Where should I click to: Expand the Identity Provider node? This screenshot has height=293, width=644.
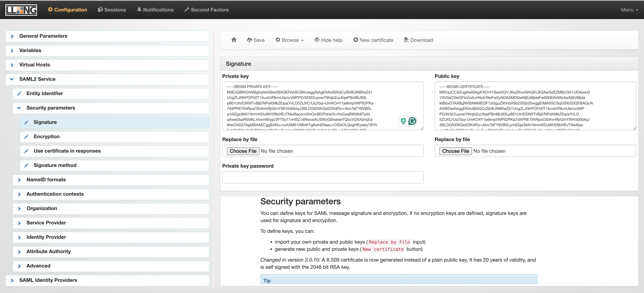click(19, 237)
